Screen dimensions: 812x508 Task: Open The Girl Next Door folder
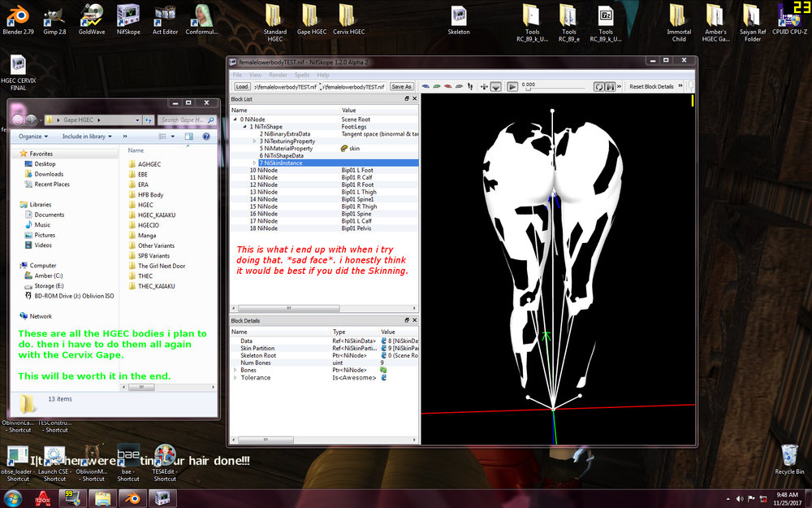coord(157,266)
